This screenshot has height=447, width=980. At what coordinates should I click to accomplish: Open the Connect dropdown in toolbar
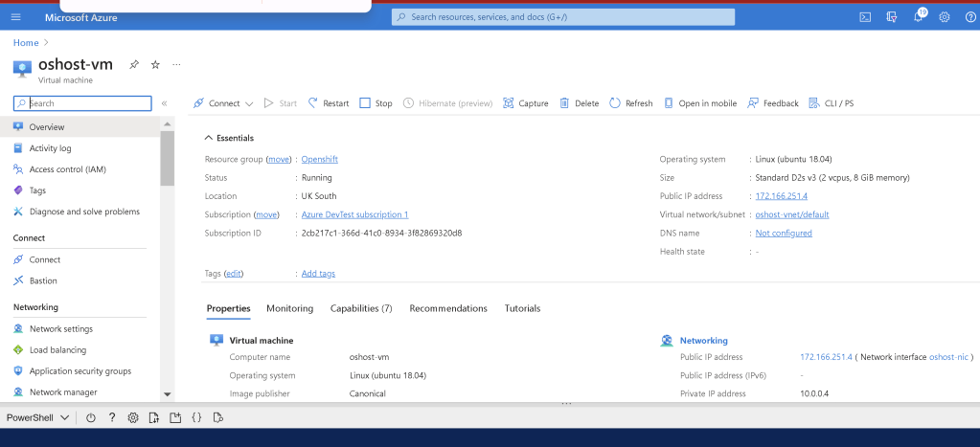(x=223, y=103)
